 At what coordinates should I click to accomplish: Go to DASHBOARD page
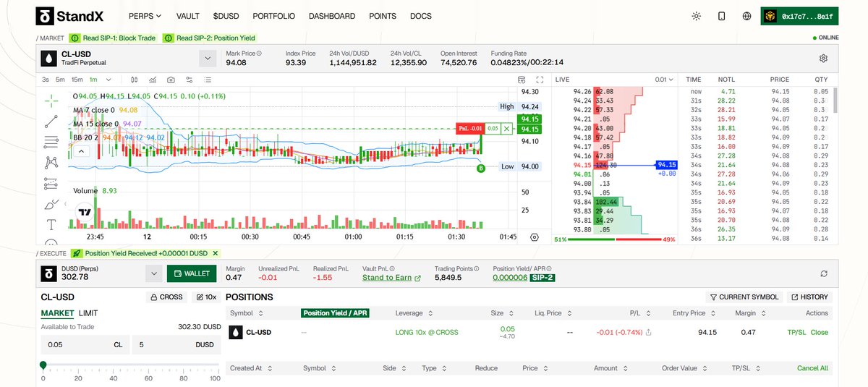[332, 16]
